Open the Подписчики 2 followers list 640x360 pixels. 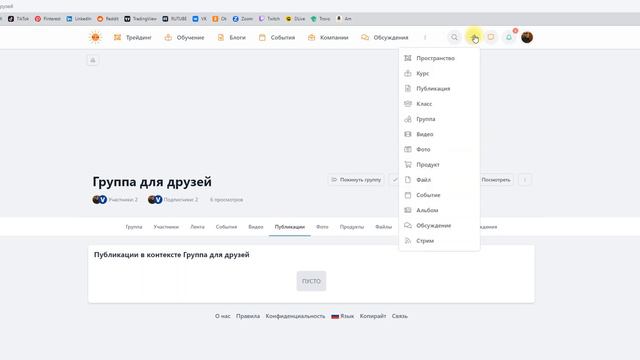[x=173, y=200]
